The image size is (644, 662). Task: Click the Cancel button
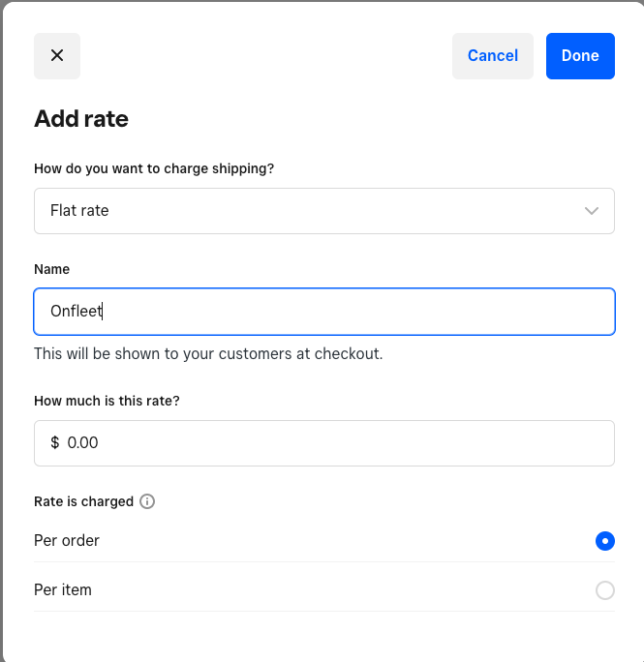(x=493, y=56)
